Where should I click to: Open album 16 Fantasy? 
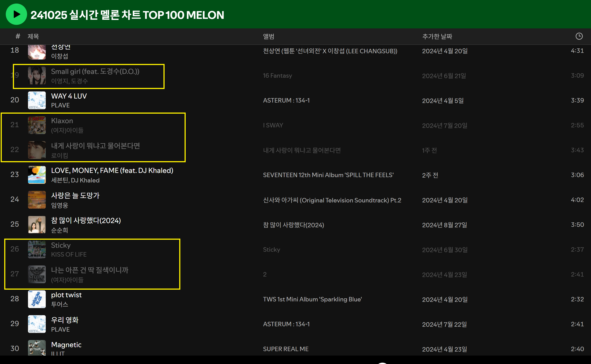tap(277, 76)
